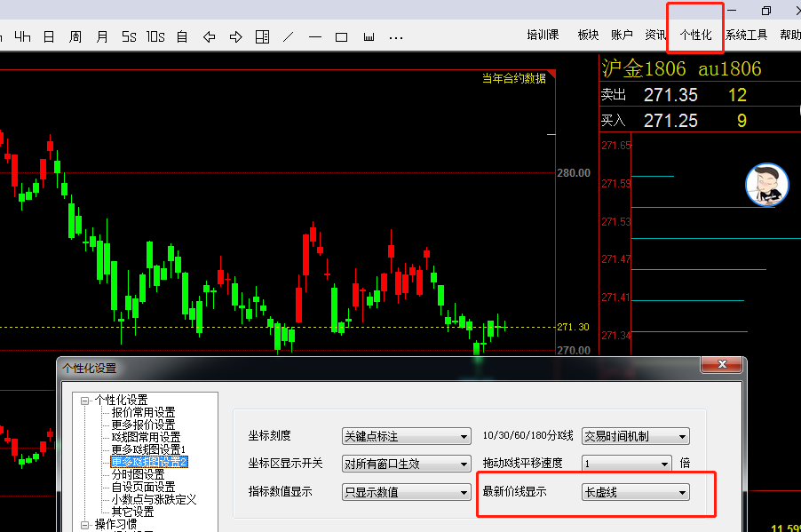Open the 个性化 menu
The image size is (801, 532).
coord(695,35)
